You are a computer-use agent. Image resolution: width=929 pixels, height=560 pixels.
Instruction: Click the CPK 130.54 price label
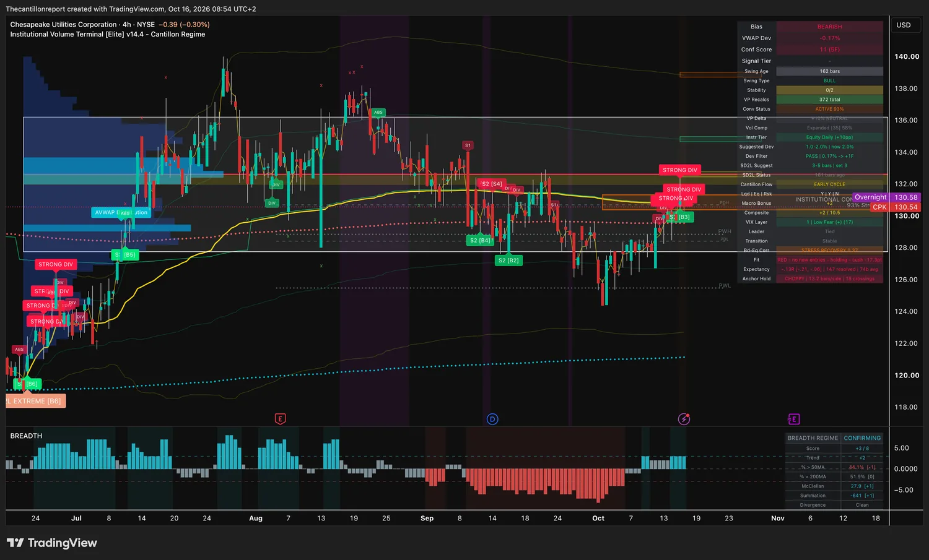pos(896,207)
